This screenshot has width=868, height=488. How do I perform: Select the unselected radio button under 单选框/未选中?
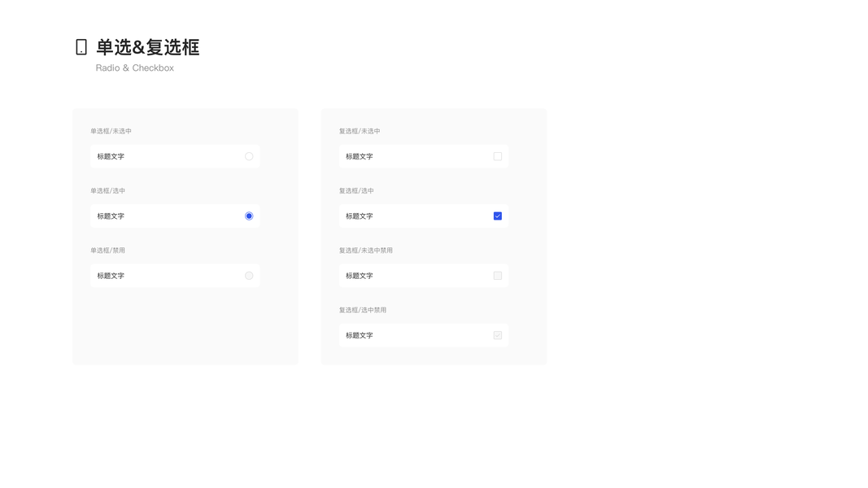tap(249, 156)
